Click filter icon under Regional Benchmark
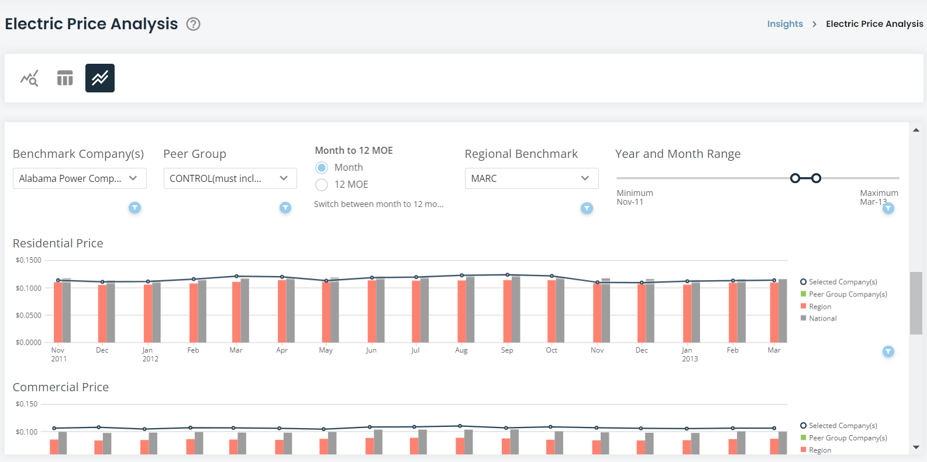 tap(586, 208)
